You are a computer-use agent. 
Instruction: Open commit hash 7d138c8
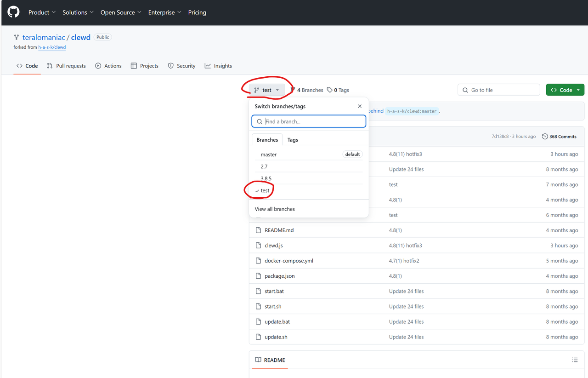pos(500,137)
